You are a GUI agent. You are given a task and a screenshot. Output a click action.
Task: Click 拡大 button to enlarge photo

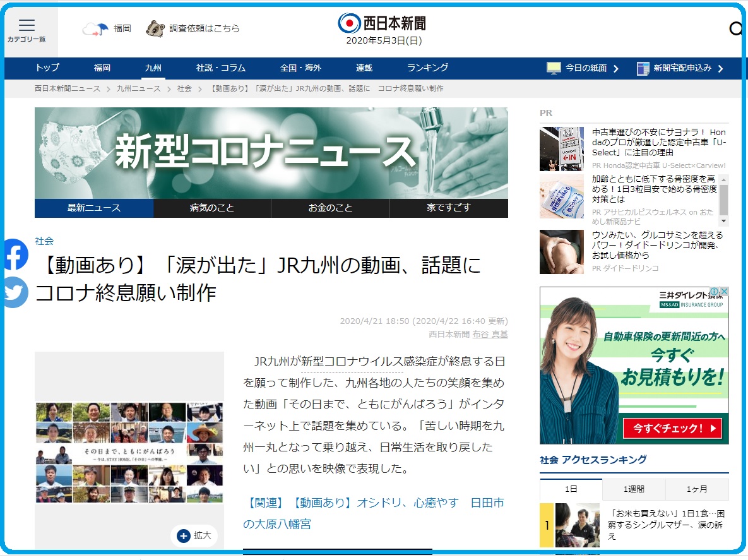194,535
